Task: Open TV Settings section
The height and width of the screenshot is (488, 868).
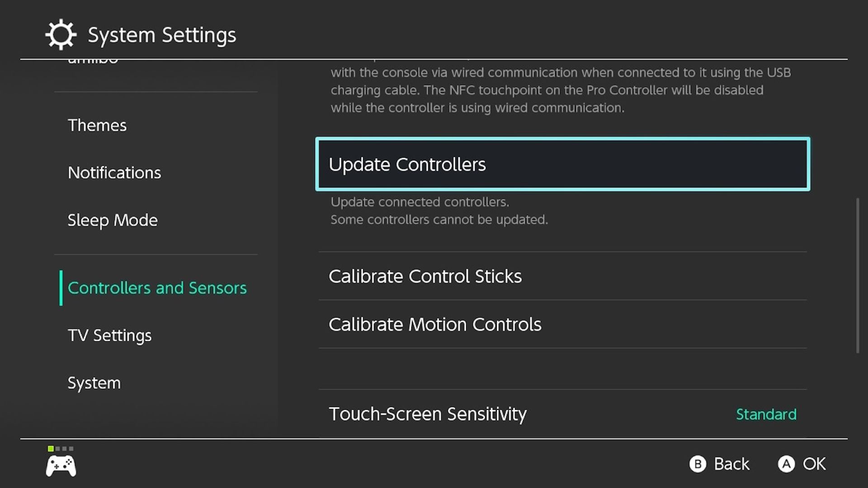Action: [109, 334]
